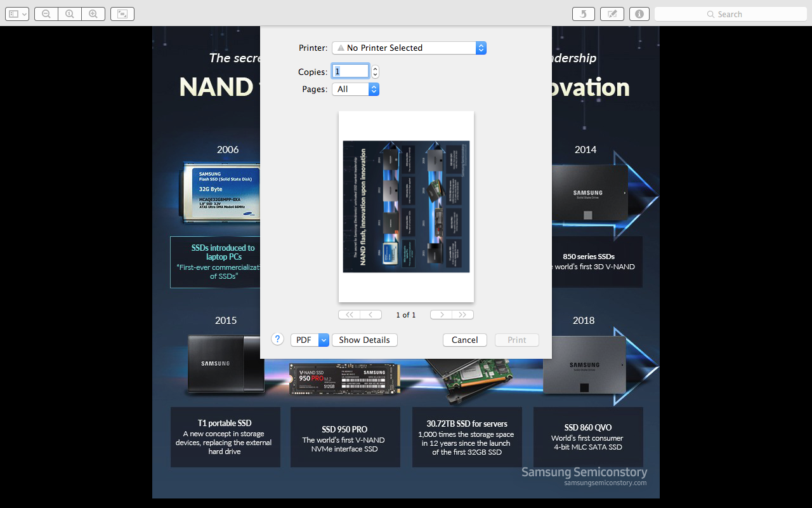812x508 pixels.
Task: Zoom in using the magnifier plus icon
Action: [x=93, y=13]
